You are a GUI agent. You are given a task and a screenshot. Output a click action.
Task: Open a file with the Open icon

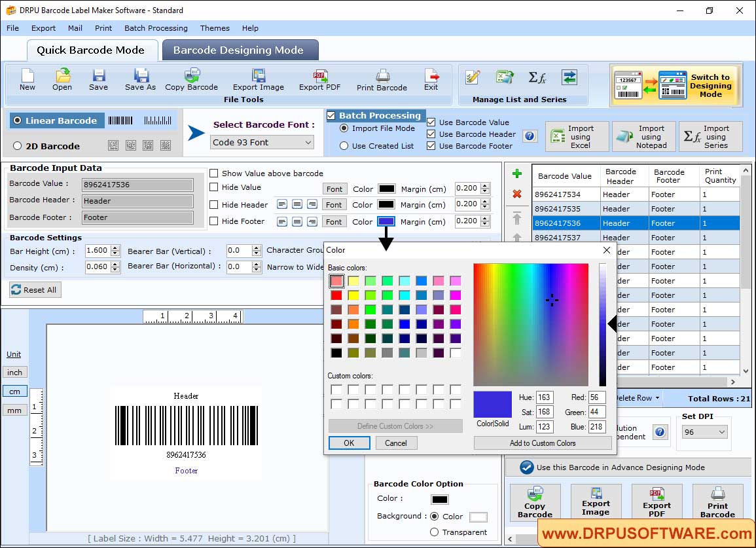tap(62, 80)
